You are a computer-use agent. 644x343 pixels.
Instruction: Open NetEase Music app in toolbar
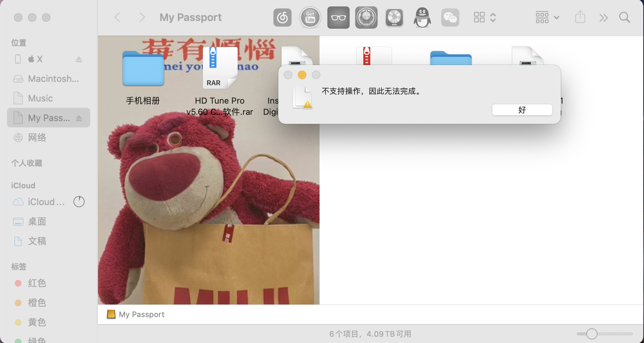click(x=282, y=17)
